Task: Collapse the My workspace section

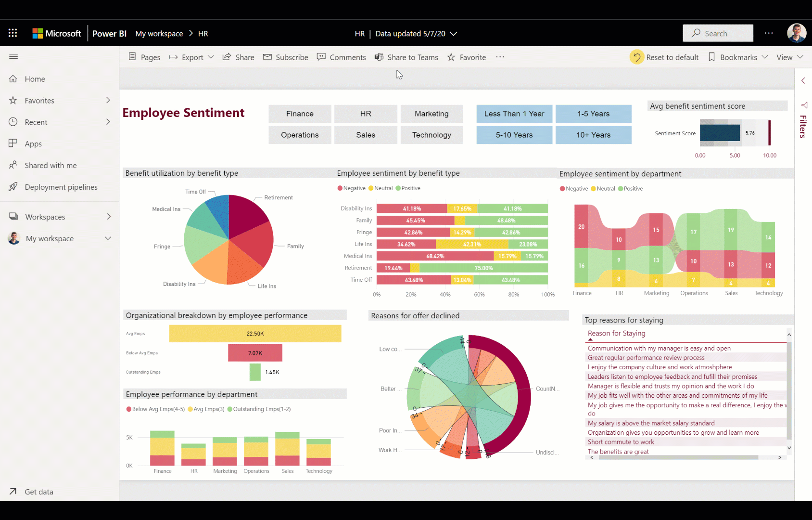Action: (x=108, y=238)
